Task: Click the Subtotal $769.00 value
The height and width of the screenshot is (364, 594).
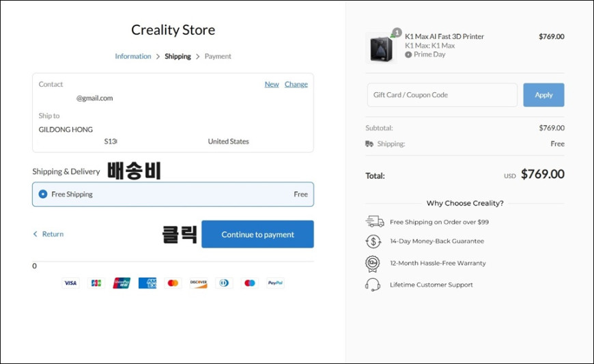Action: 552,128
